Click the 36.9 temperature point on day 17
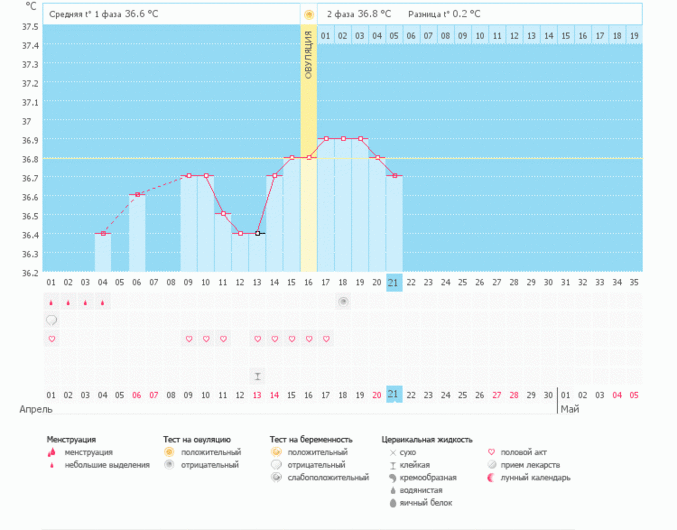Image resolution: width=677 pixels, height=530 pixels. tap(326, 139)
